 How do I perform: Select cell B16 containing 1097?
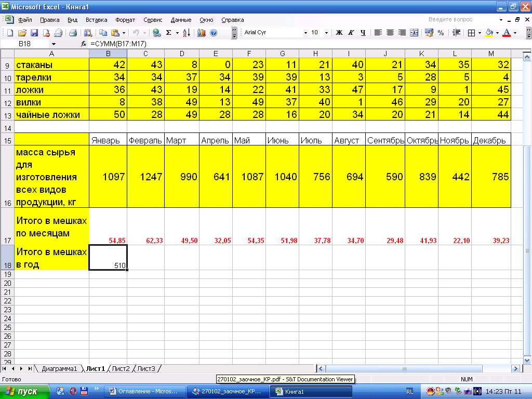pos(108,177)
